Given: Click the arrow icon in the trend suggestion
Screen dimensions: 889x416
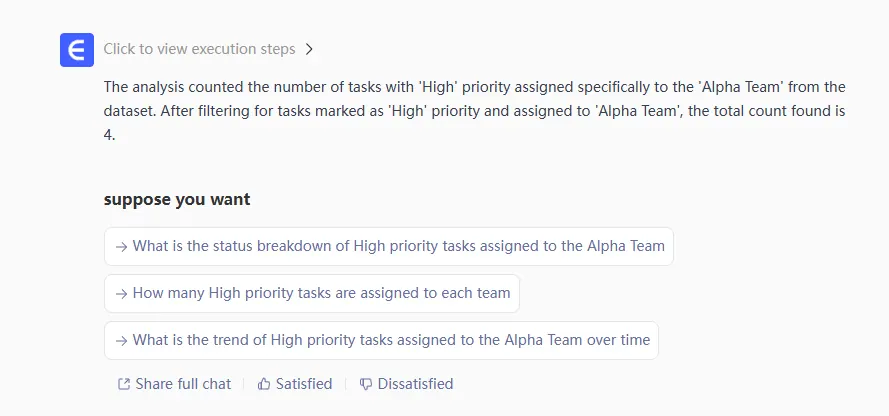Looking at the screenshot, I should 121,340.
